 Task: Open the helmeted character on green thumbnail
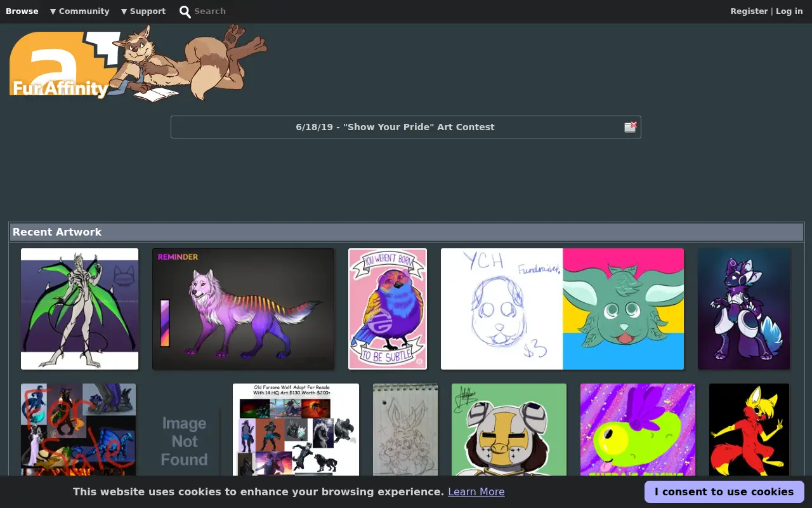click(x=509, y=430)
